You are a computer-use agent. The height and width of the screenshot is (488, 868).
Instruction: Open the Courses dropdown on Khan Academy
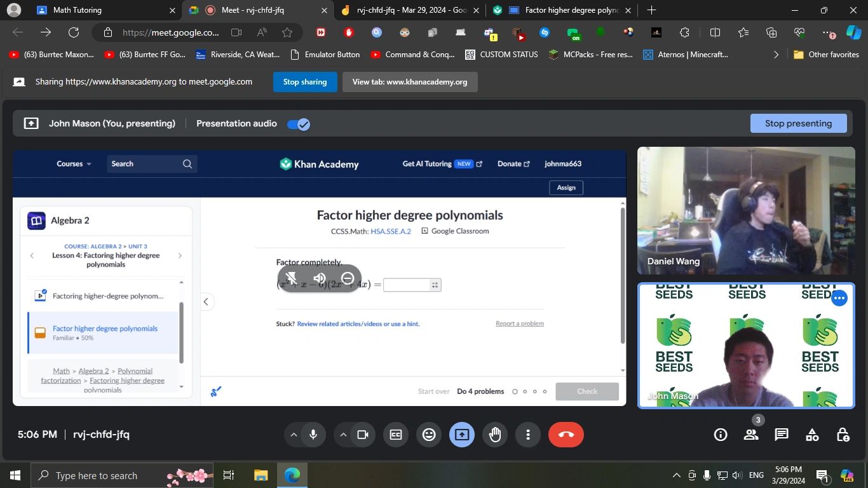(74, 164)
